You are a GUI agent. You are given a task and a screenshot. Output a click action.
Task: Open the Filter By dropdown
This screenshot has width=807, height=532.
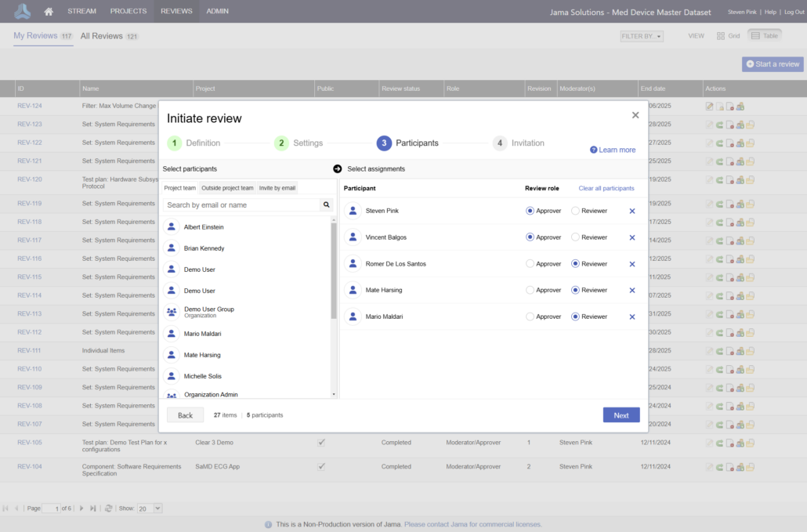642,36
